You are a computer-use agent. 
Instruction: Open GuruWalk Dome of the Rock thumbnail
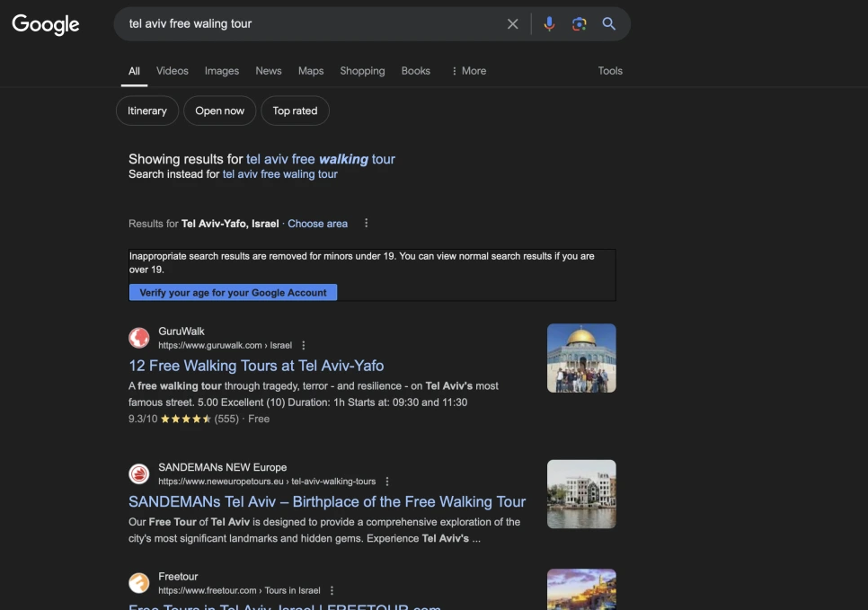(581, 358)
